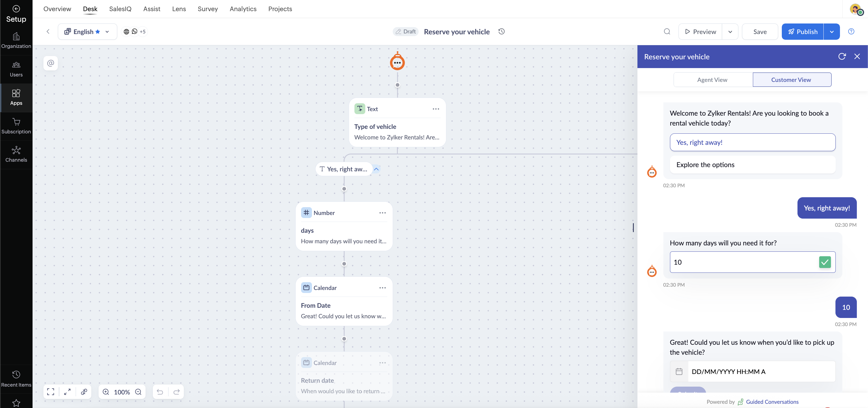868x408 pixels.
Task: Select Customer View toggle
Action: [x=791, y=80]
